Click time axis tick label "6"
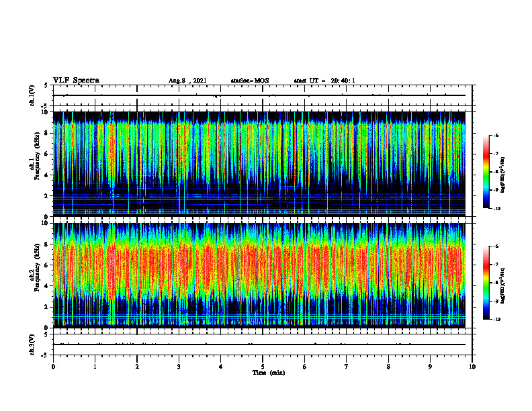The height and width of the screenshot is (411, 532). point(305,367)
